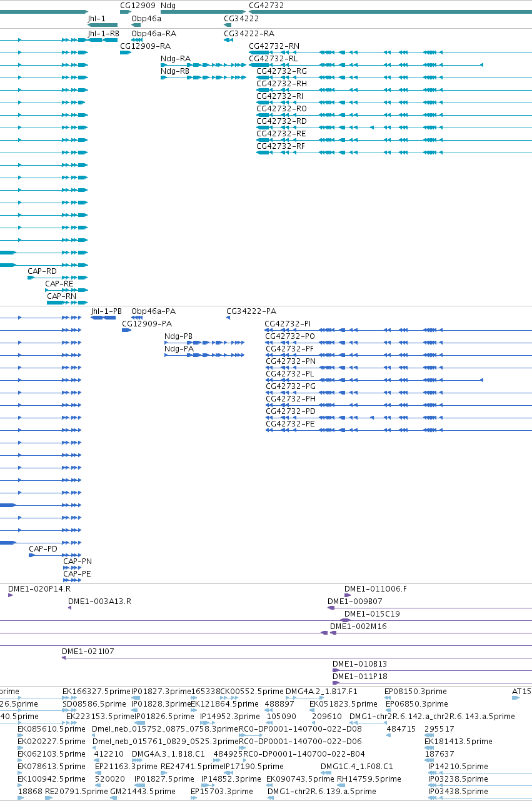Open protein Jhl-1-PB label
The height and width of the screenshot is (801, 532).
106,311
